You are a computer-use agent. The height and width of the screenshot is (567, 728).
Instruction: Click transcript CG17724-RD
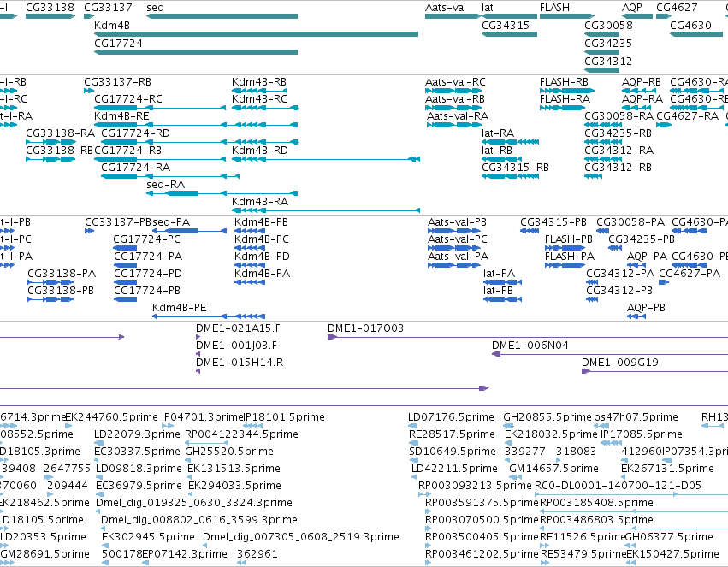[x=135, y=133]
